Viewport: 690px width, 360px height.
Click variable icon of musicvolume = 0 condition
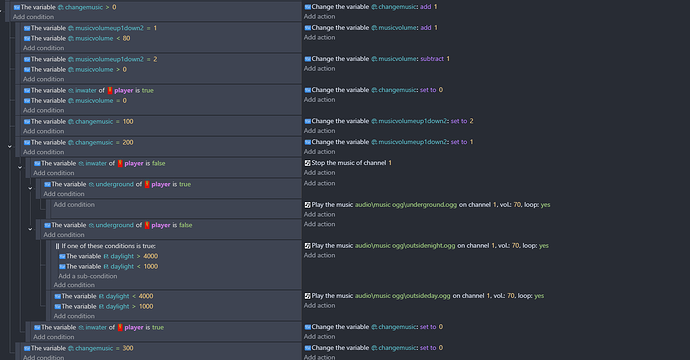27,101
